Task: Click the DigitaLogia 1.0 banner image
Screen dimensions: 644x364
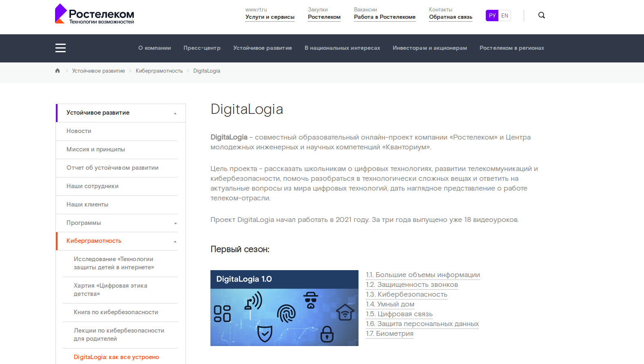Action: [284, 308]
